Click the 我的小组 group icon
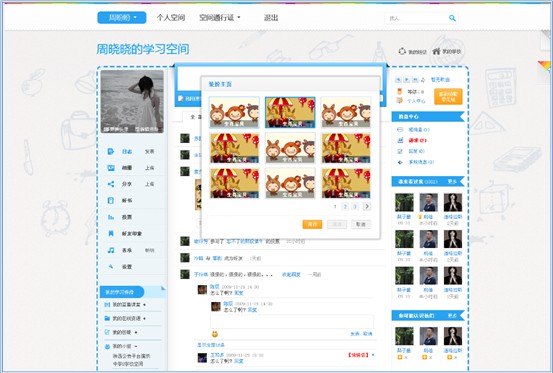553x373 pixels. click(x=107, y=346)
